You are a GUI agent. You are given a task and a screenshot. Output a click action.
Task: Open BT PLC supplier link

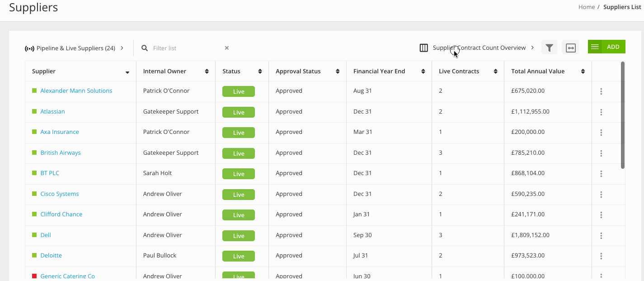pos(50,173)
